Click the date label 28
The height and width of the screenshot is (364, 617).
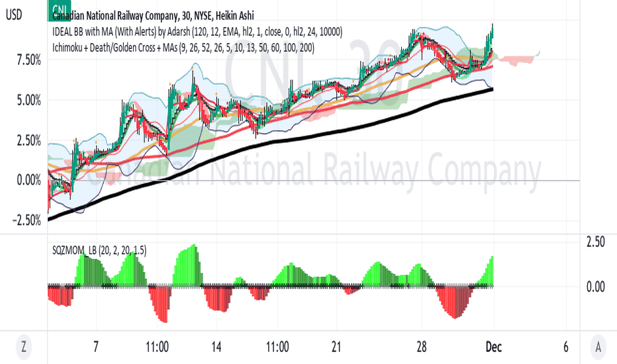[422, 347]
